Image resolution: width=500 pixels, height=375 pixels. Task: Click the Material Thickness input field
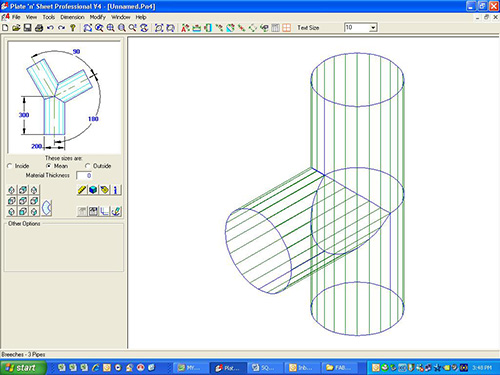(84, 175)
